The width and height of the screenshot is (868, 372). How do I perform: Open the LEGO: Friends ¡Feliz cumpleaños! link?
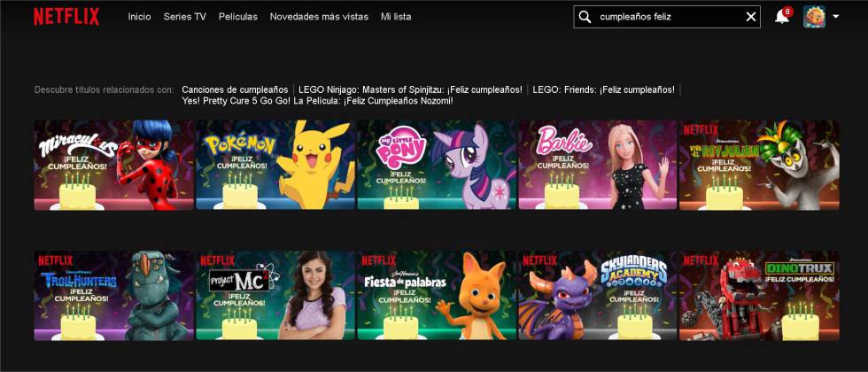[x=603, y=89]
